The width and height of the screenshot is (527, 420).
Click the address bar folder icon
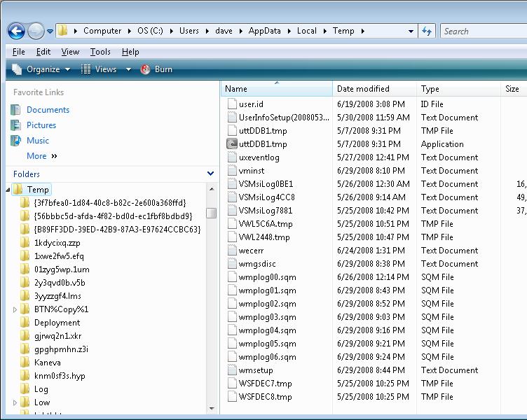tap(62, 31)
